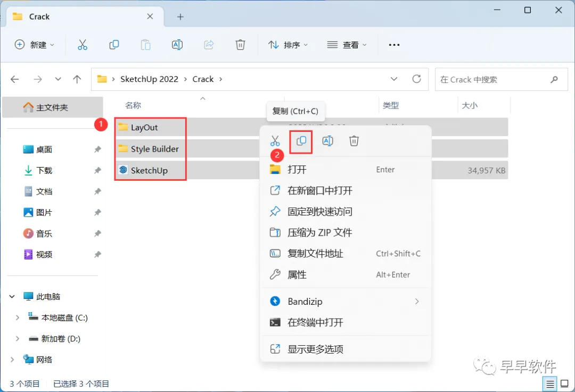Viewport: 575px width, 392px height.
Task: Click the Delete trash icon in the context menu
Action: 354,141
